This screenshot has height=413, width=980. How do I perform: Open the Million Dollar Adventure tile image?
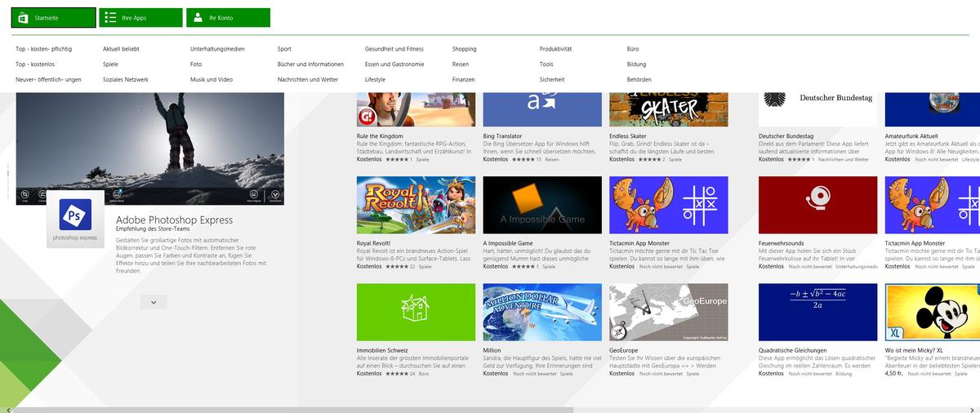[542, 312]
